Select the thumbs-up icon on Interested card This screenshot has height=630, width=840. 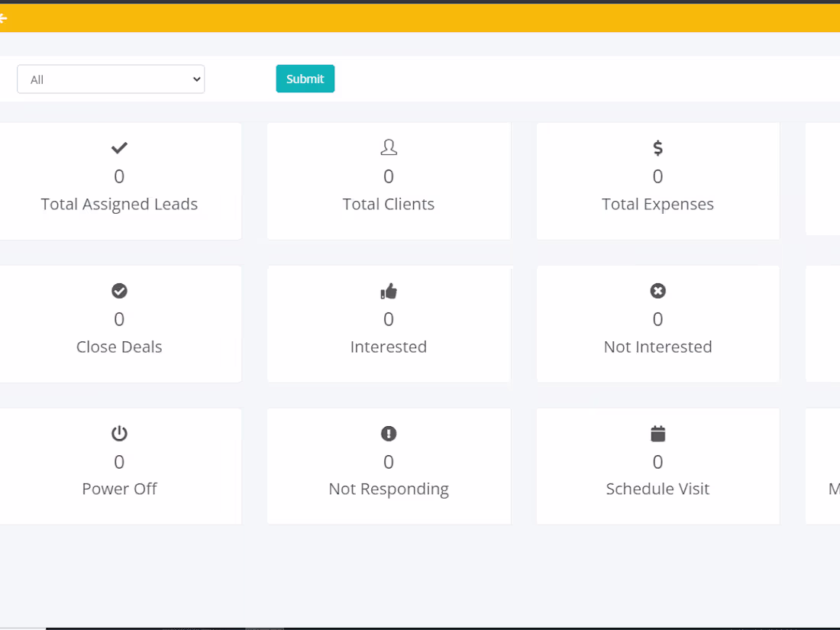click(x=389, y=290)
